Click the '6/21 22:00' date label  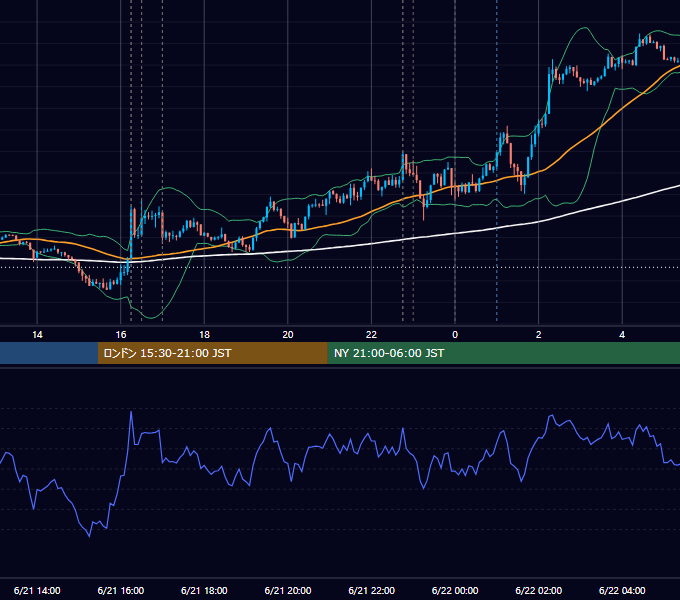[x=372, y=590]
